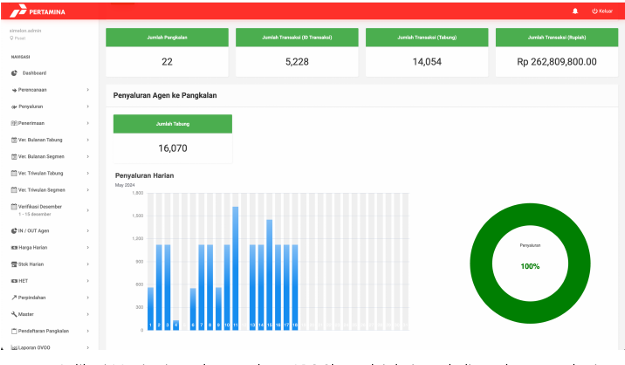The image size is (625, 365).
Task: Click the Master wrench icon
Action: click(14, 314)
